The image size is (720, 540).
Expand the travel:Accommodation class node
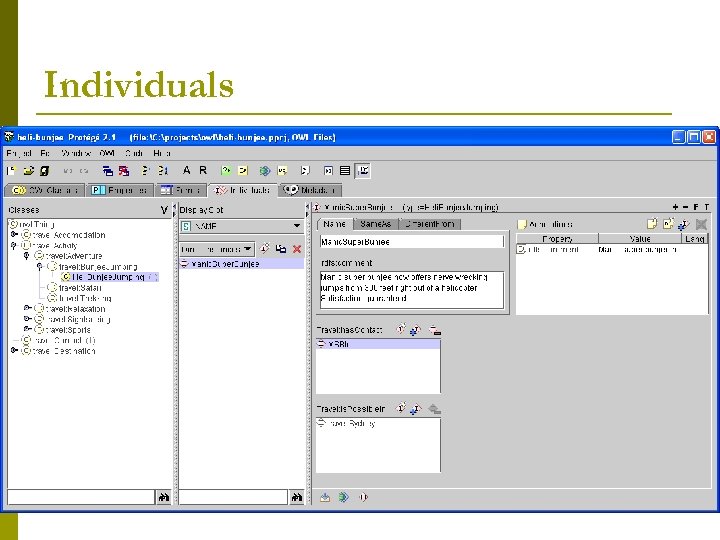(x=14, y=235)
